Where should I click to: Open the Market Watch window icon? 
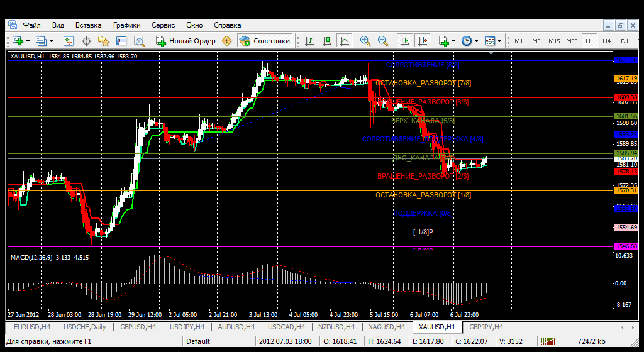point(68,41)
